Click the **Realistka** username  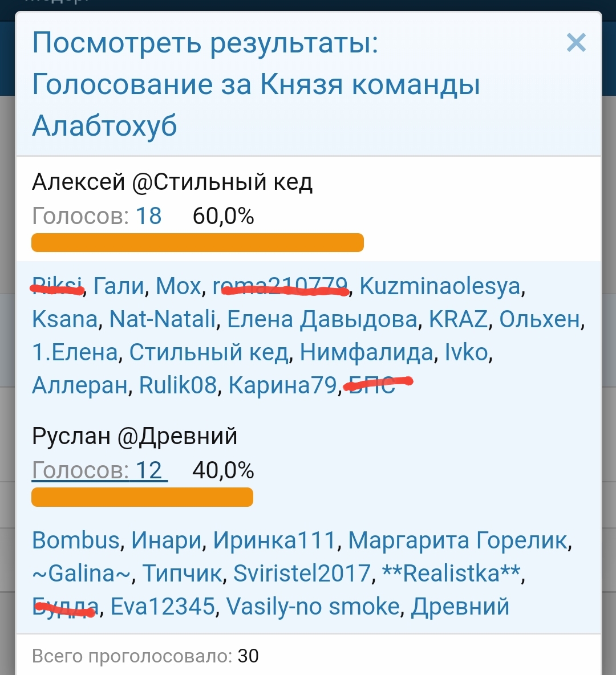click(x=451, y=574)
